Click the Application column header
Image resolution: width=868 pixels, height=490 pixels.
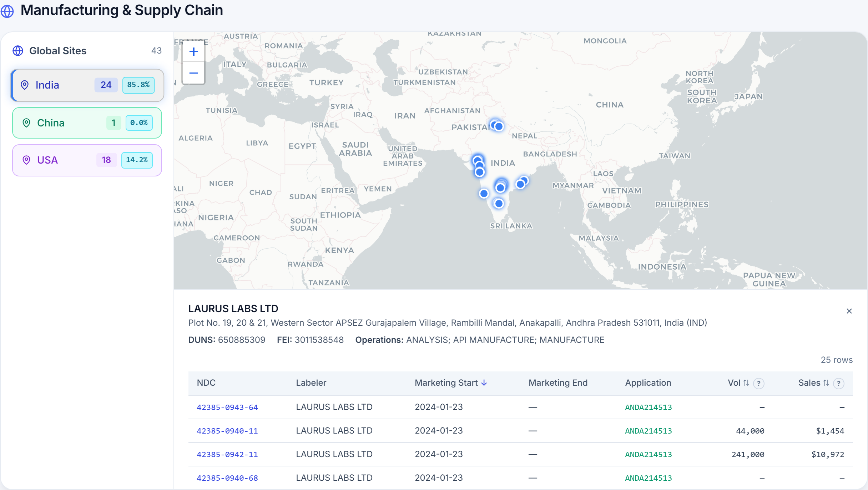pos(648,383)
